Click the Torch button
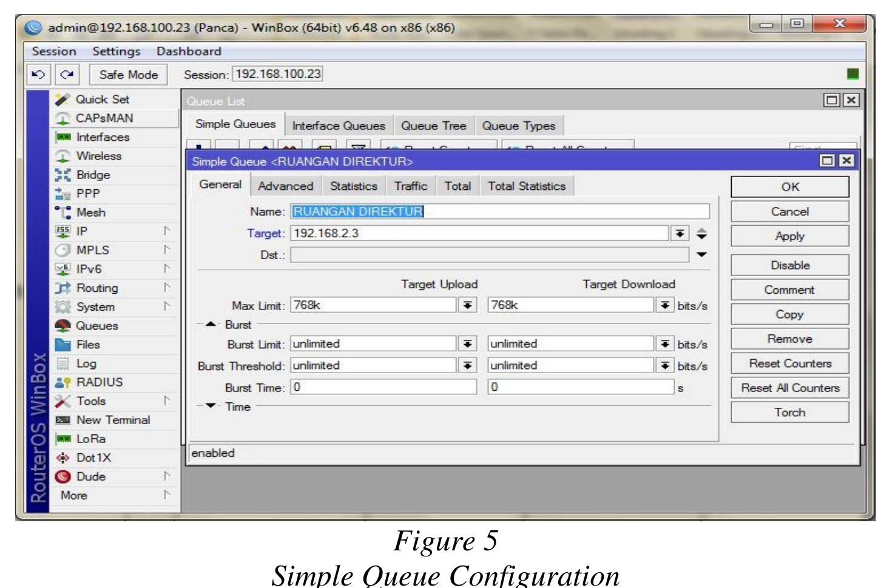 (x=789, y=412)
